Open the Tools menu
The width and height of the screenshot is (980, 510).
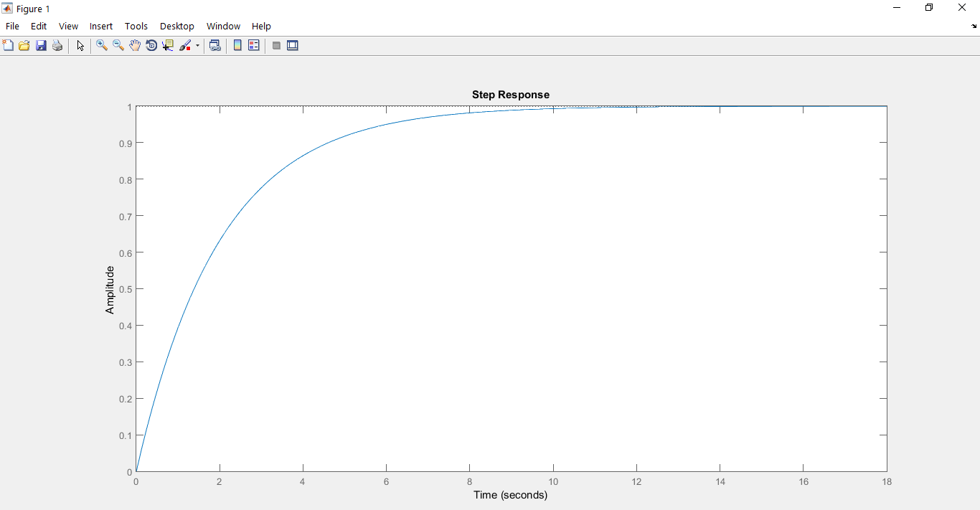[x=136, y=26]
